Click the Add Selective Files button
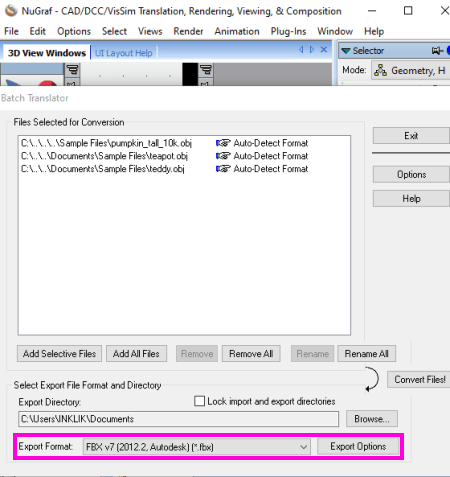Viewport: 450px width, 477px height. (59, 354)
